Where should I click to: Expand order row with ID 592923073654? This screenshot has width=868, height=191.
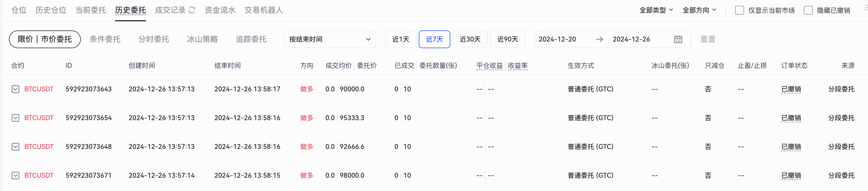pos(15,118)
